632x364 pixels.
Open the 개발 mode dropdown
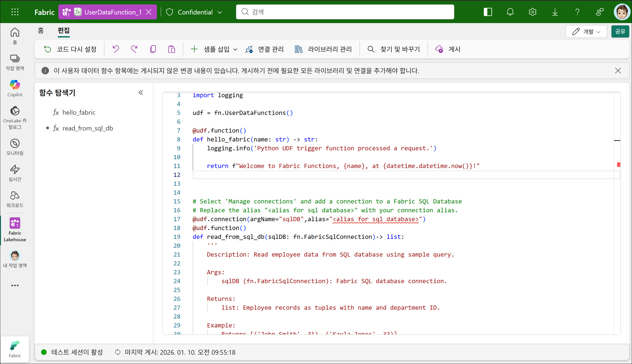[x=586, y=31]
